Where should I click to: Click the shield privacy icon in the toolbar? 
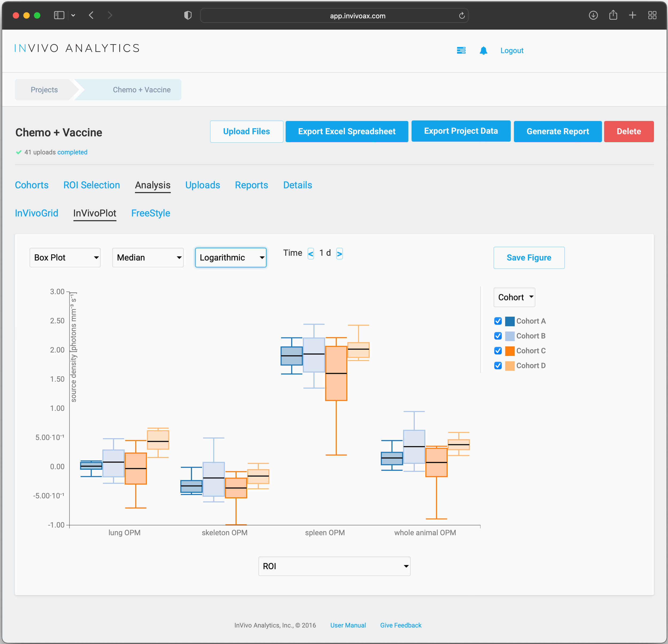[188, 15]
